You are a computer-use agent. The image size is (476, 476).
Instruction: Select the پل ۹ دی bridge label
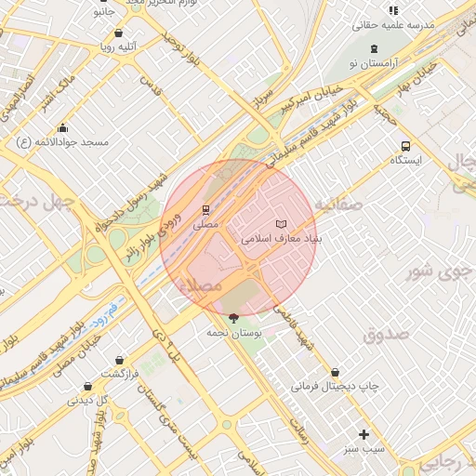pos(166,345)
